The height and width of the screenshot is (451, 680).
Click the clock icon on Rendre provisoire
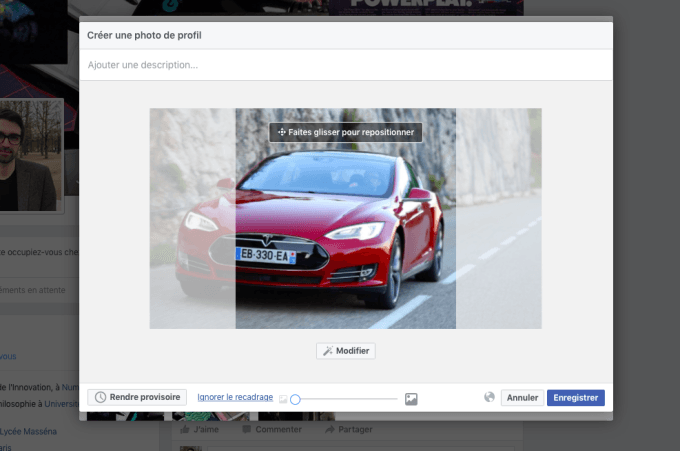click(100, 397)
